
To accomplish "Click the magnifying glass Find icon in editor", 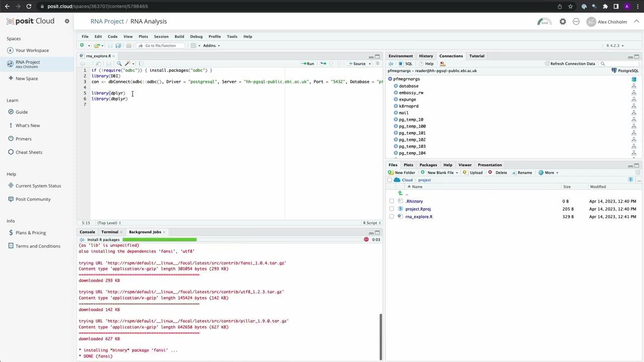I will [119, 63].
